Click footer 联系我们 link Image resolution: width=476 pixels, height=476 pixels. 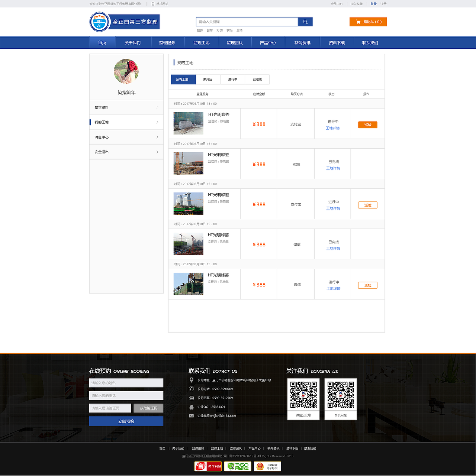pos(310,449)
